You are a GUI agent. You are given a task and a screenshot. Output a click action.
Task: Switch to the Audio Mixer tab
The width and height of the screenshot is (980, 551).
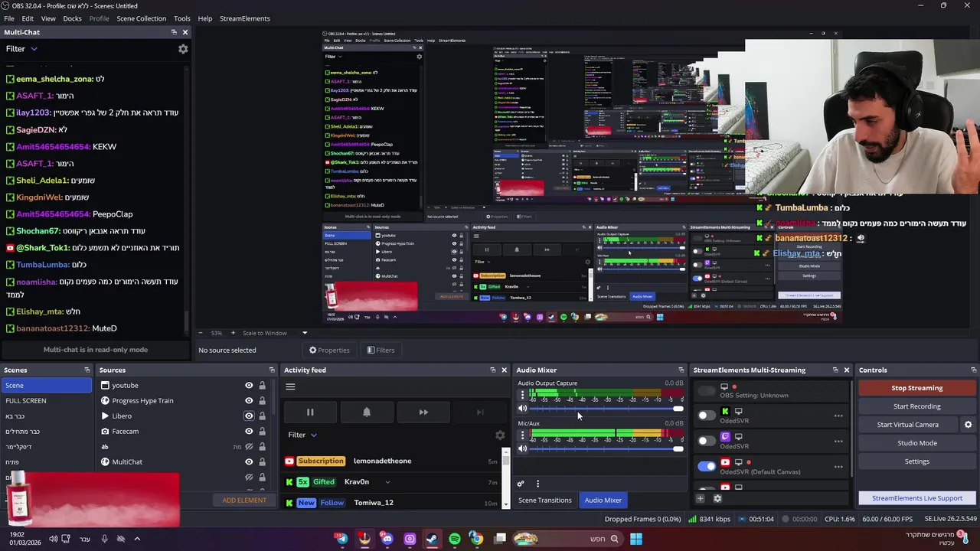(x=603, y=500)
